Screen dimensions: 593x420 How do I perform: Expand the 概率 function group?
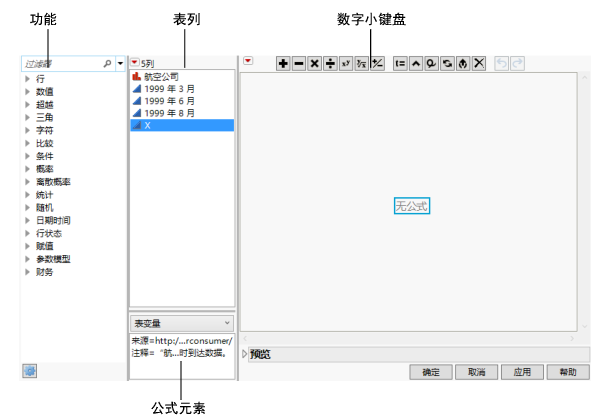[x=27, y=169]
